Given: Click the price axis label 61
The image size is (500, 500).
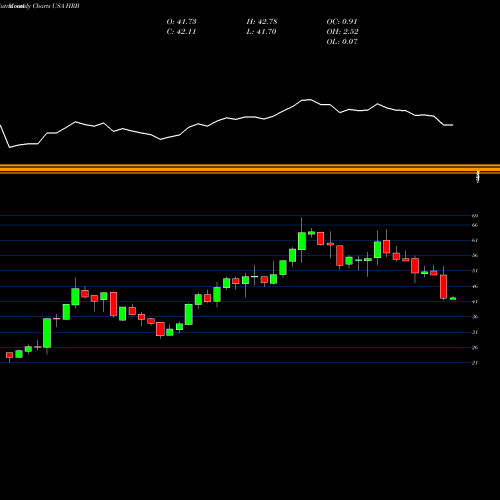Looking at the screenshot, I should pyautogui.click(x=475, y=240).
